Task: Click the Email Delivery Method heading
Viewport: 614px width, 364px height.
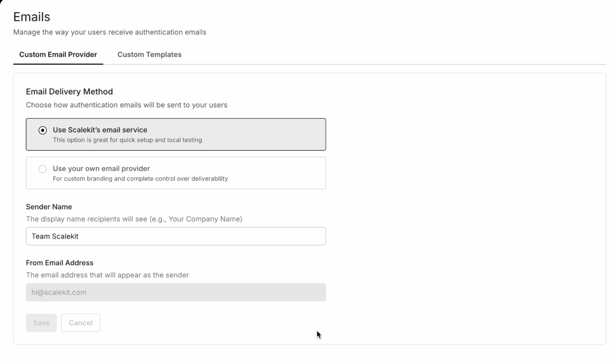Action: [x=69, y=92]
